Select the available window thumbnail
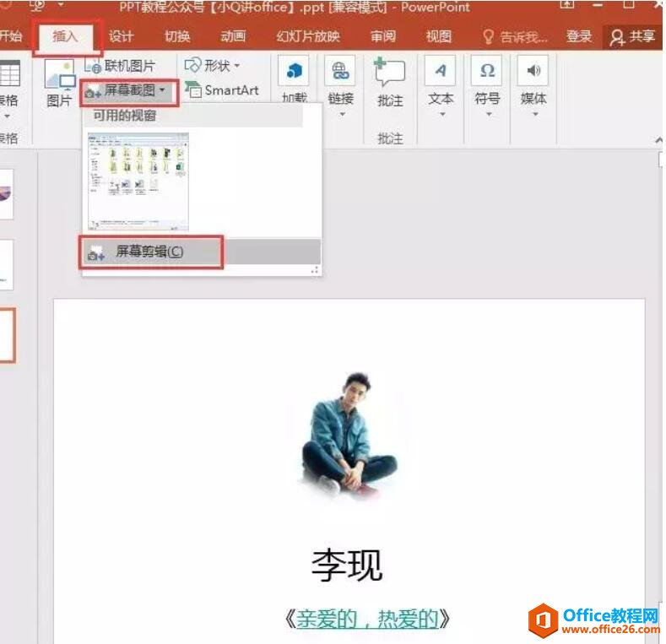 (138, 181)
